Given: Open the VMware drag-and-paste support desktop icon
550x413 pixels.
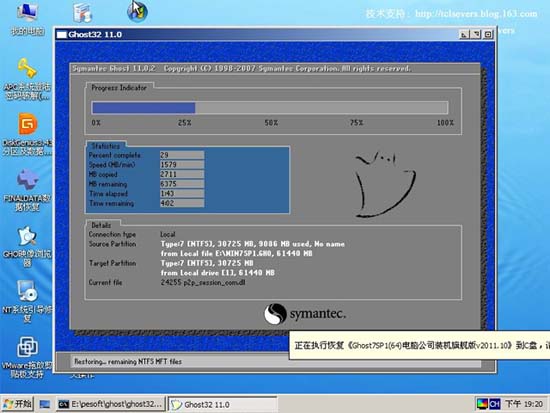Looking at the screenshot, I should [27, 357].
